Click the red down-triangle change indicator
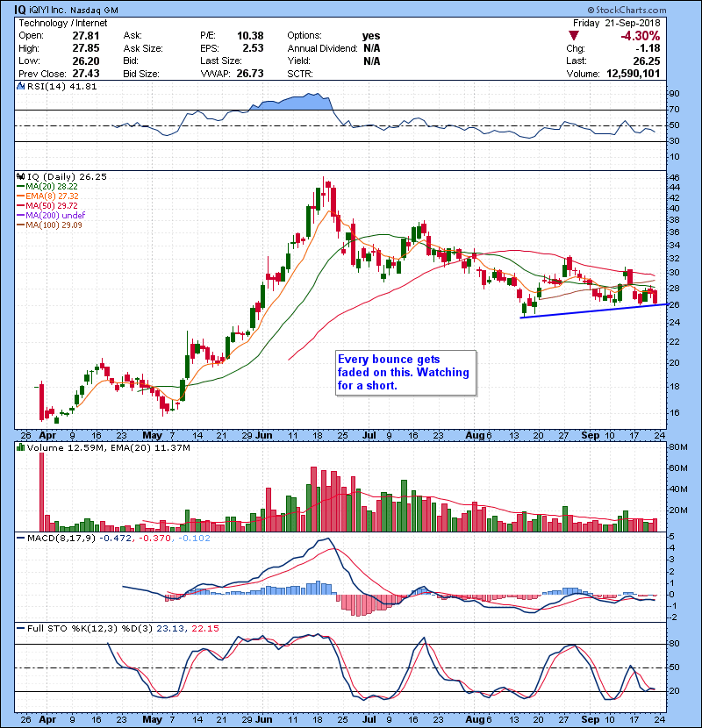 (x=574, y=36)
